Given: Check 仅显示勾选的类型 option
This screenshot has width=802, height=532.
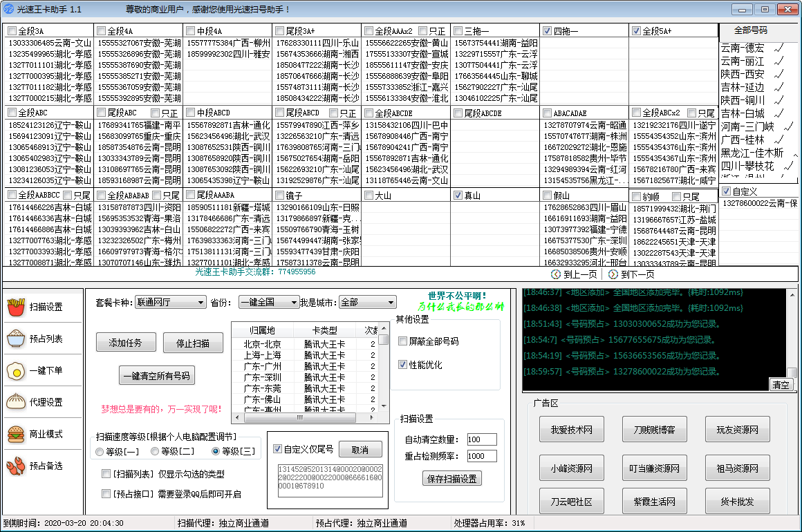Looking at the screenshot, I should pyautogui.click(x=106, y=474).
